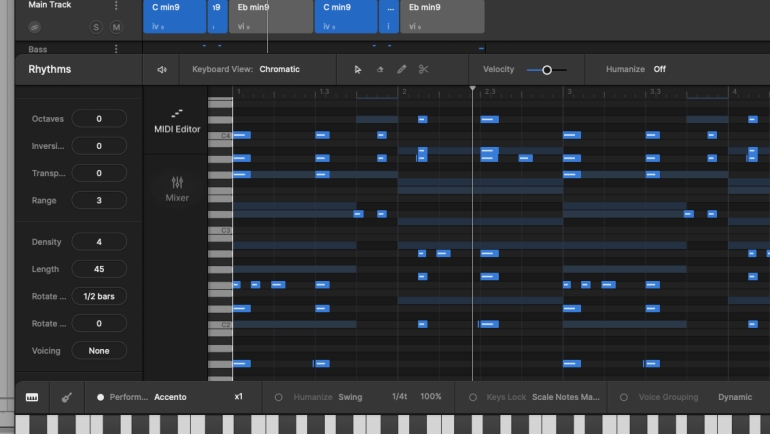Click the 3.3 beat marker on ruler
The width and height of the screenshot is (770, 434).
[x=655, y=92]
